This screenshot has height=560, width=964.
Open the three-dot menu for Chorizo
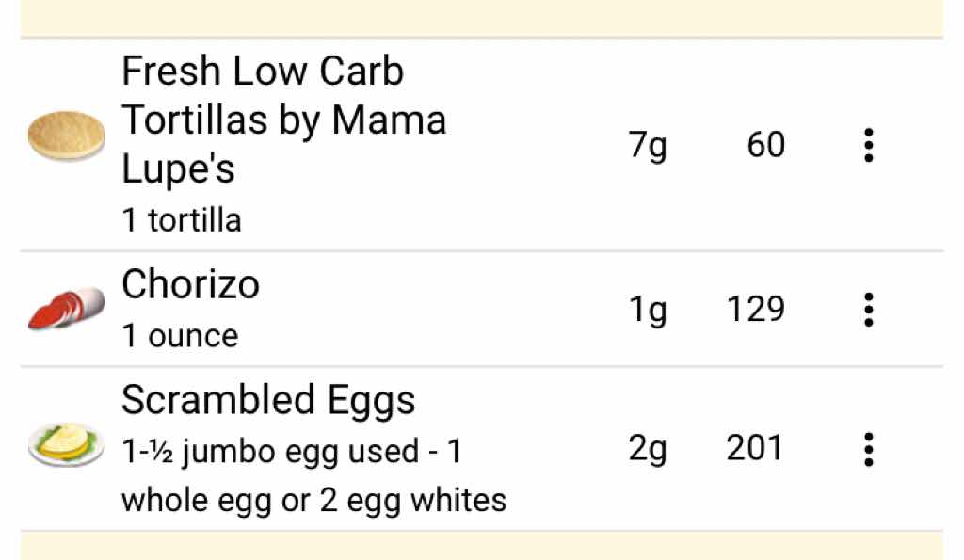tap(868, 309)
